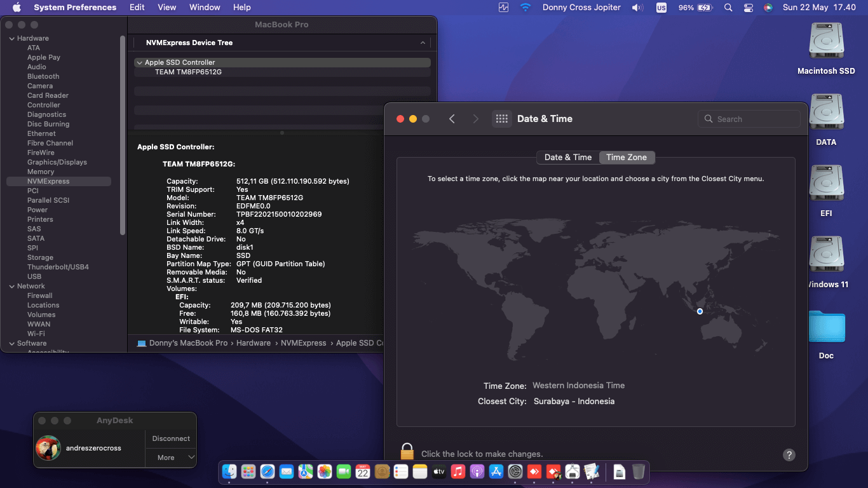868x488 pixels.
Task: Go back in the Date & Time window
Action: (x=452, y=119)
